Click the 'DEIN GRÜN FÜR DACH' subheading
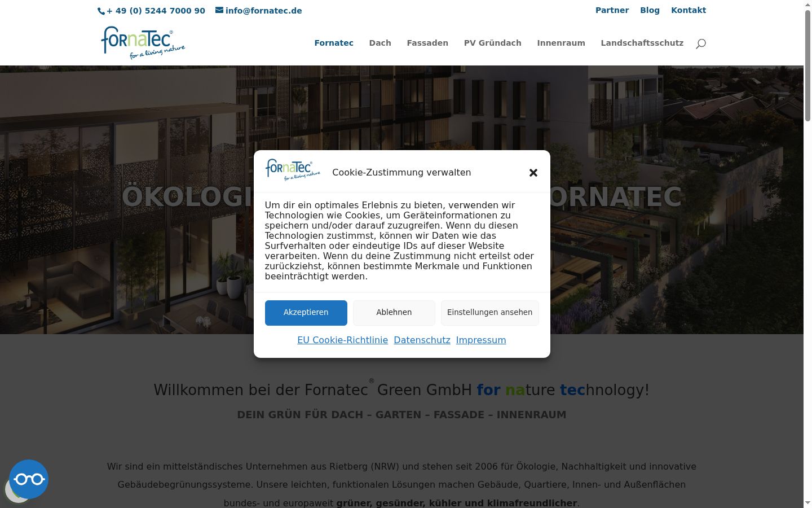 [x=401, y=415]
